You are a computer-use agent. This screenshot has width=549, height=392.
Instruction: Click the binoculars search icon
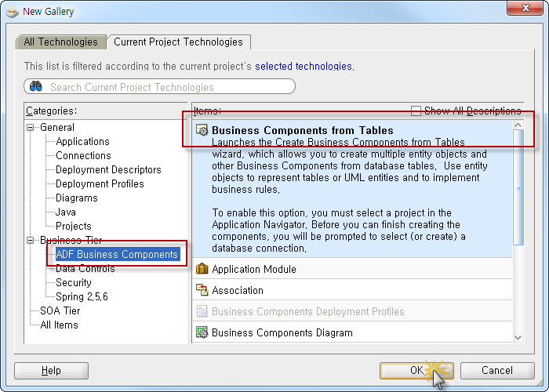point(36,86)
